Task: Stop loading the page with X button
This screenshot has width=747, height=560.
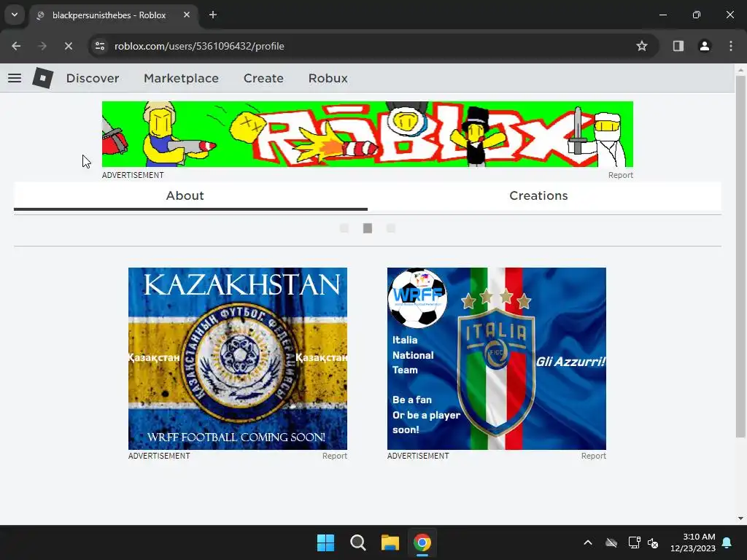Action: (68, 46)
